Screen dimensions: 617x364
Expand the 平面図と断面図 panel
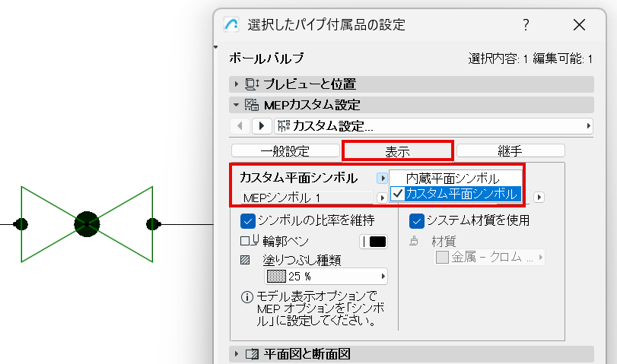click(236, 354)
